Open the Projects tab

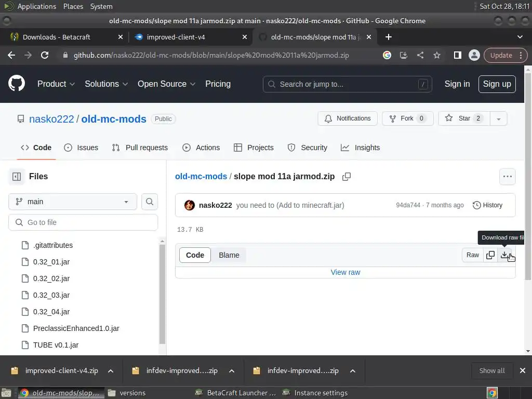click(x=254, y=148)
